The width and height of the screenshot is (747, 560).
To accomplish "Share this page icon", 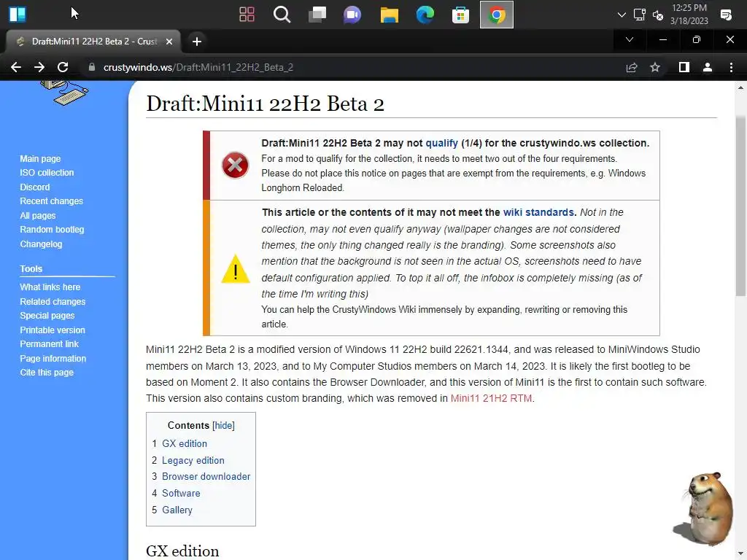I will tap(632, 67).
